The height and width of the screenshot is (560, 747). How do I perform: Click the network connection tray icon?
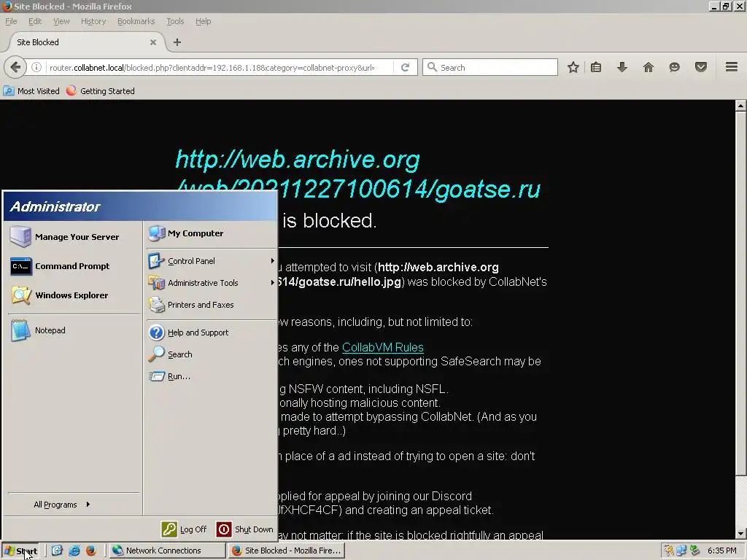coord(682,551)
